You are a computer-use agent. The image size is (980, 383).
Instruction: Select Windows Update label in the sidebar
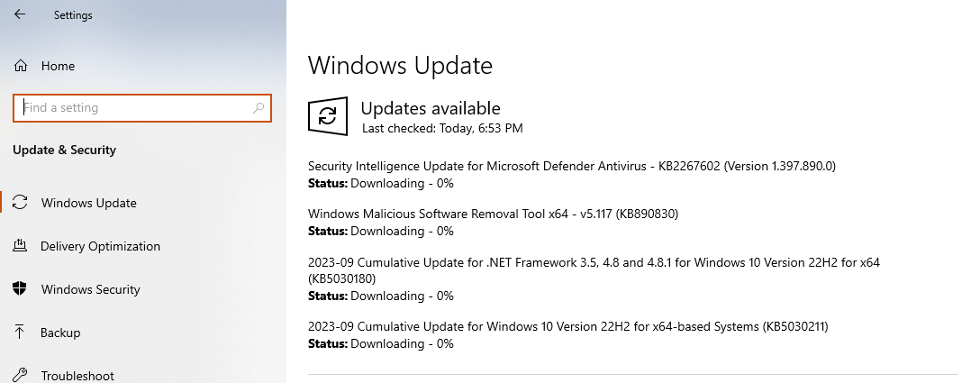(89, 203)
